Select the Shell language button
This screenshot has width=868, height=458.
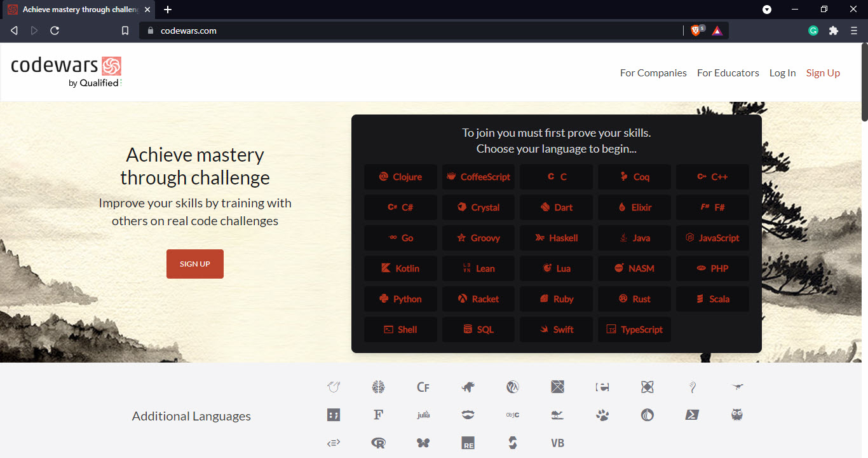point(400,330)
